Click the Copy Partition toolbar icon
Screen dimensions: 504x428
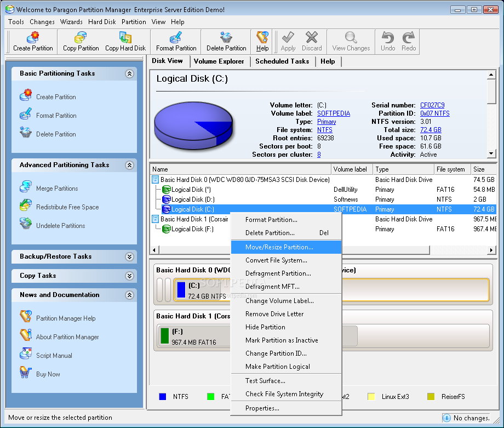point(81,37)
